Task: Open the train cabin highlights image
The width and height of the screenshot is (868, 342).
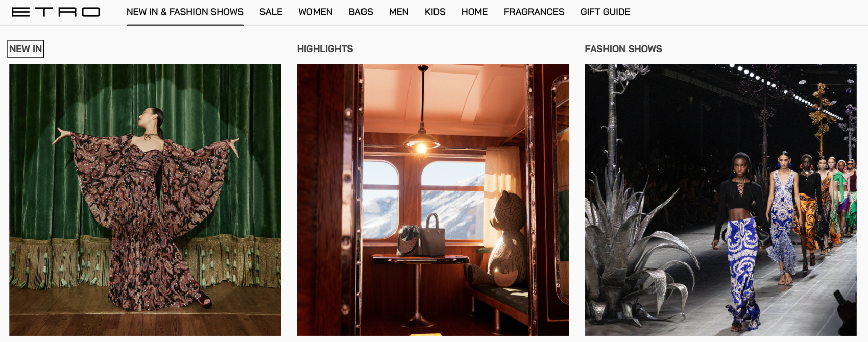Action: (x=433, y=200)
